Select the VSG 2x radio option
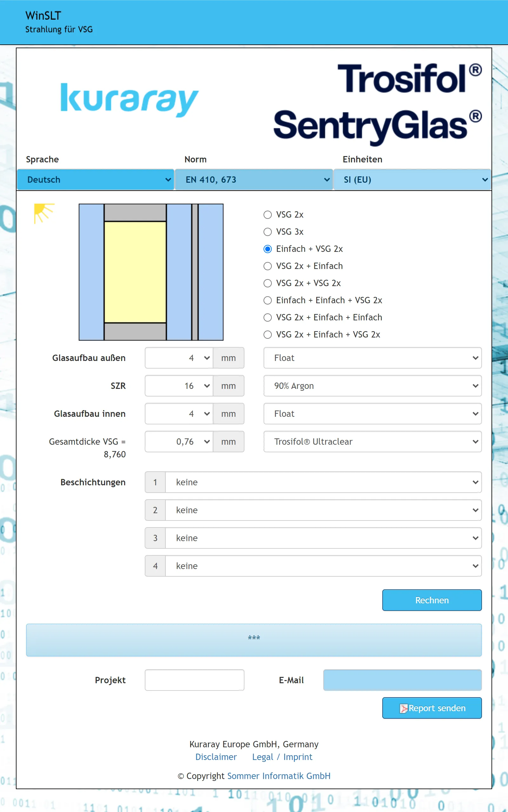The height and width of the screenshot is (812, 508). click(267, 215)
